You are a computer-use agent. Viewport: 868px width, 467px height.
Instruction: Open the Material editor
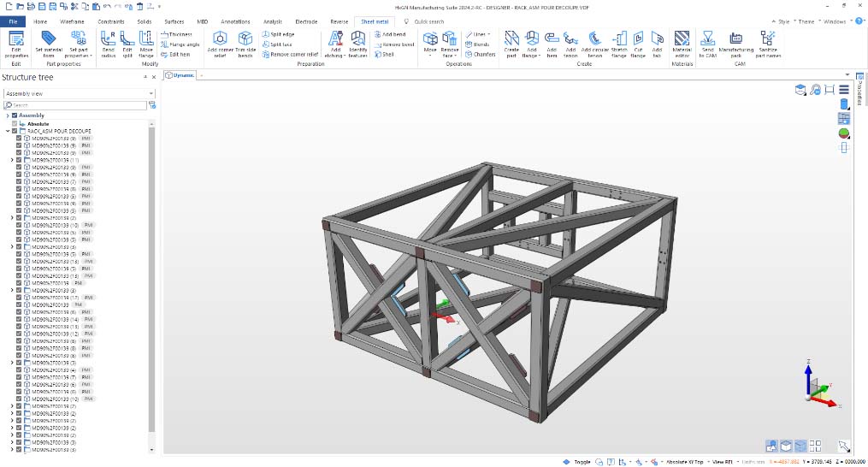pos(682,44)
